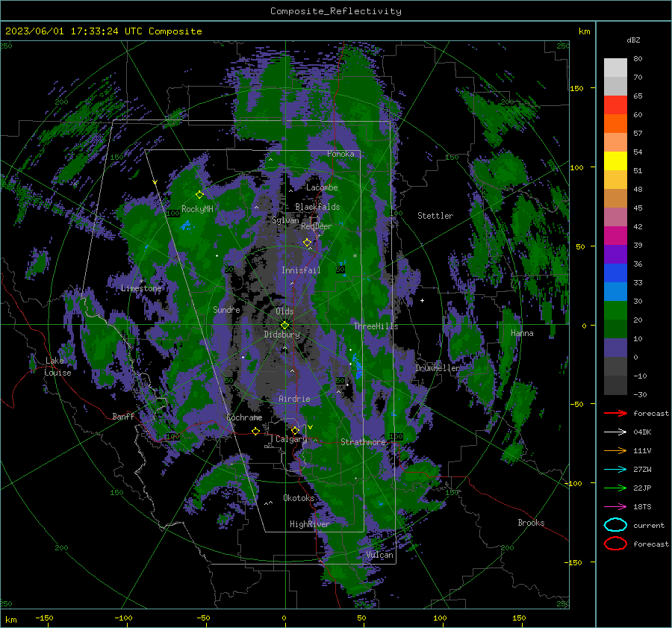
Task: Click bright green swatch between 30 and 20 dBZ
Action: [x=615, y=310]
